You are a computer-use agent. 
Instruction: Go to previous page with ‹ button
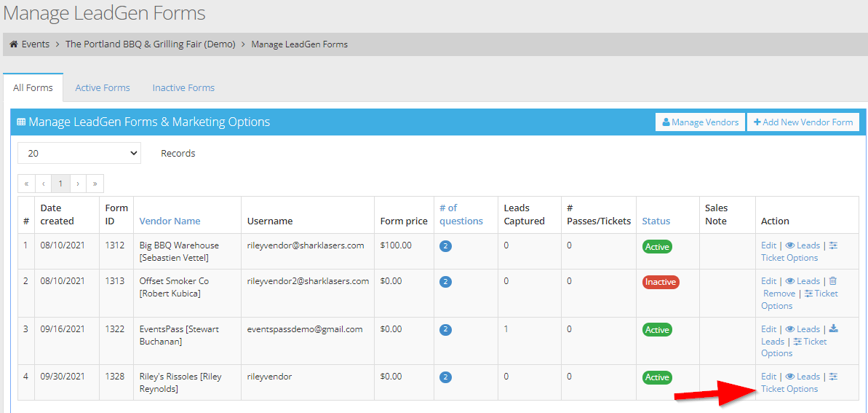[x=43, y=184]
